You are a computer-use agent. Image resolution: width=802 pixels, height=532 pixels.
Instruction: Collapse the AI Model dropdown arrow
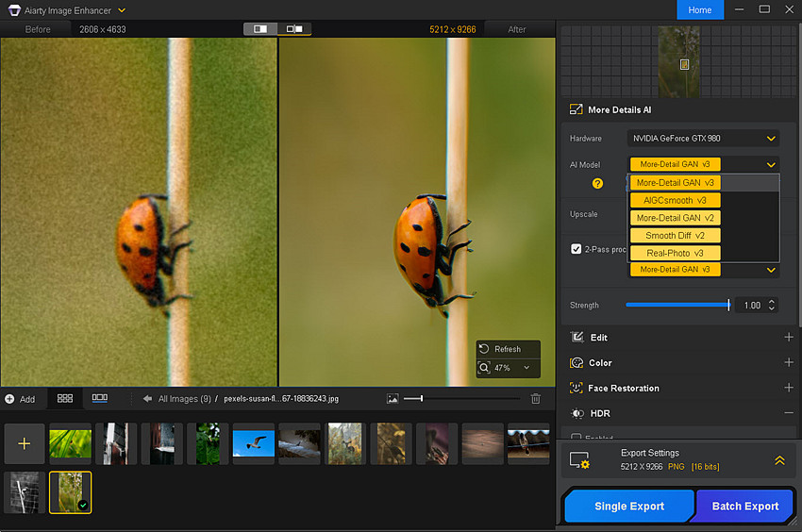pos(771,165)
